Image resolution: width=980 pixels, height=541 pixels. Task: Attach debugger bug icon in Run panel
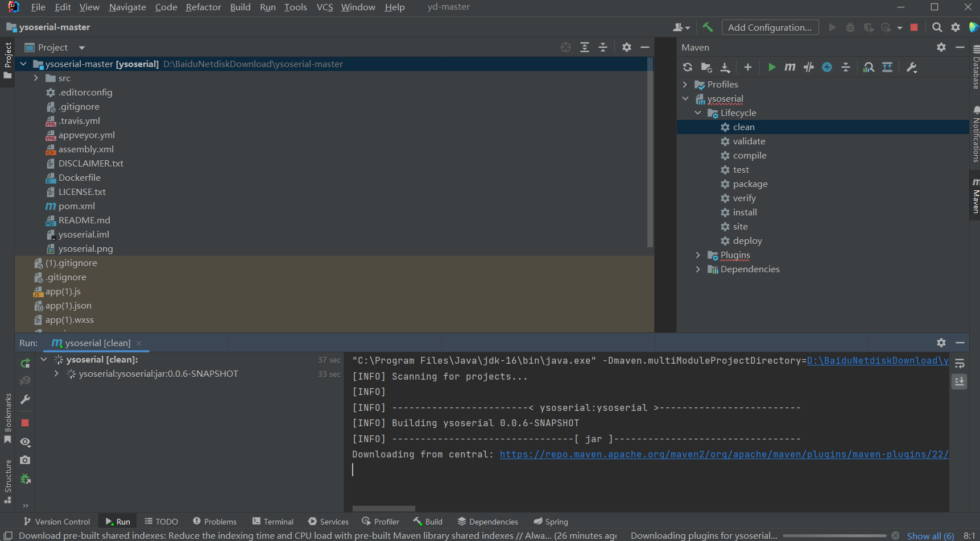25,479
